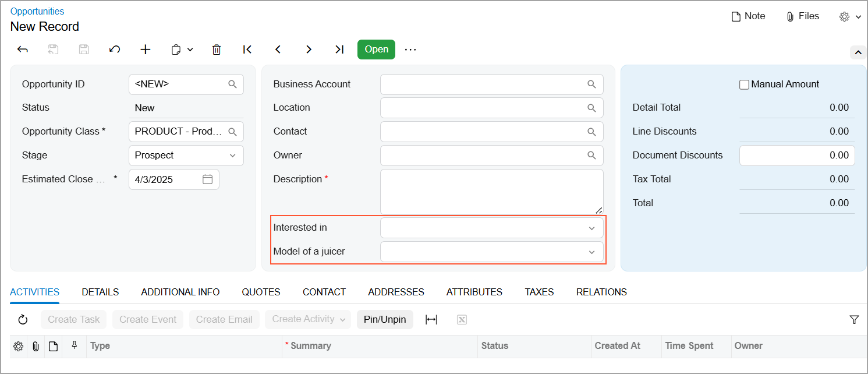Switch to the DETAILS tab
The height and width of the screenshot is (374, 868).
[x=100, y=292]
